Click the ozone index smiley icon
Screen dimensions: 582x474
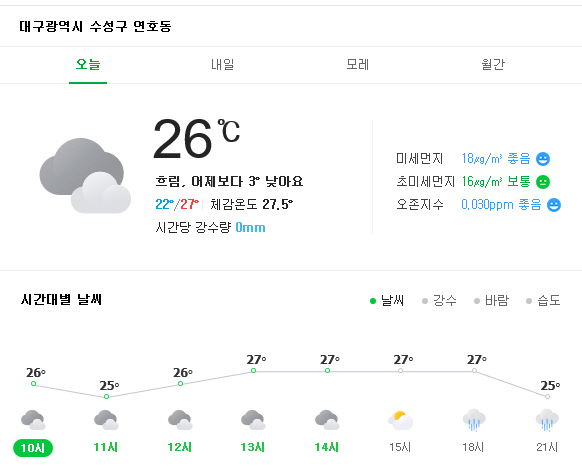click(x=554, y=205)
